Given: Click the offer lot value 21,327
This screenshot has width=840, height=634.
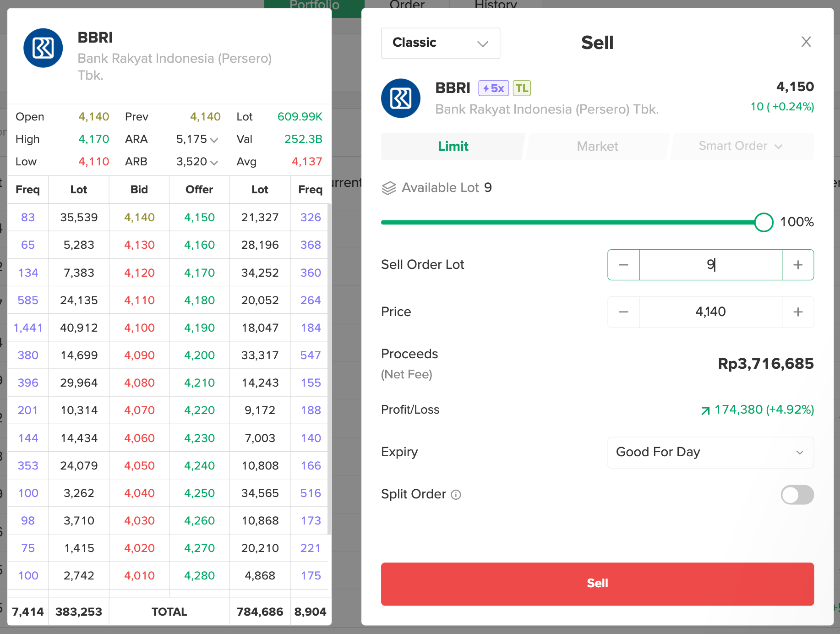Looking at the screenshot, I should 260,218.
